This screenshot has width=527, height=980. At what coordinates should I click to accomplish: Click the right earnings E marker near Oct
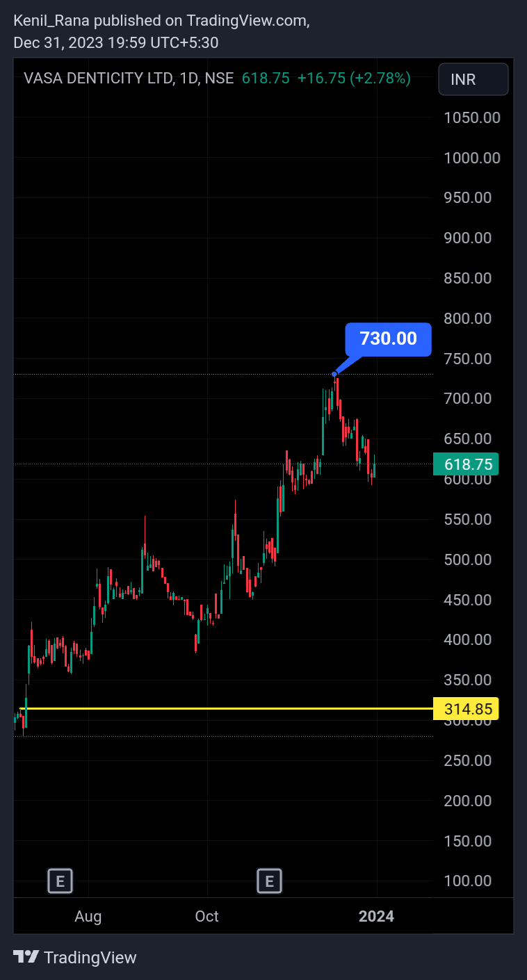coord(269,881)
